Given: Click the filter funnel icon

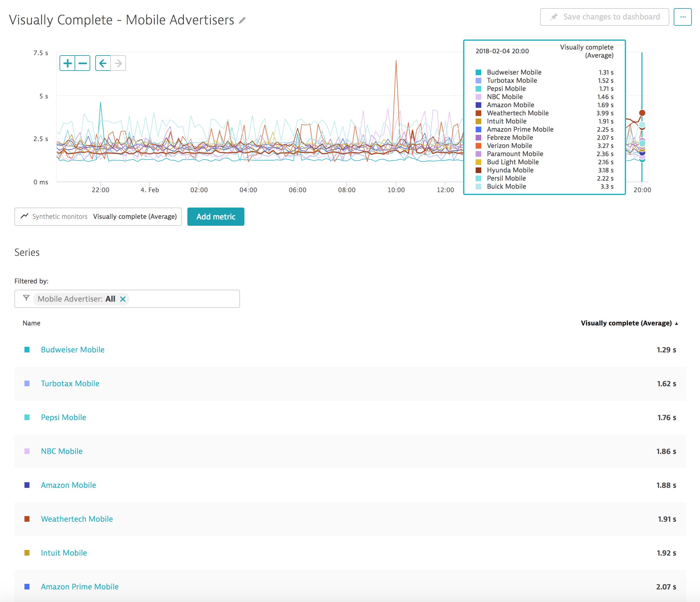Looking at the screenshot, I should point(26,298).
